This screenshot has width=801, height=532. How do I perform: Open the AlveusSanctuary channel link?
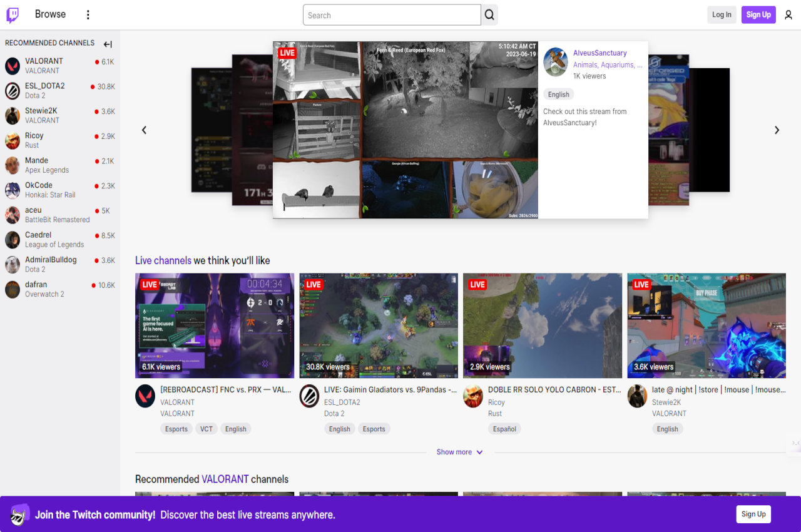pos(601,53)
